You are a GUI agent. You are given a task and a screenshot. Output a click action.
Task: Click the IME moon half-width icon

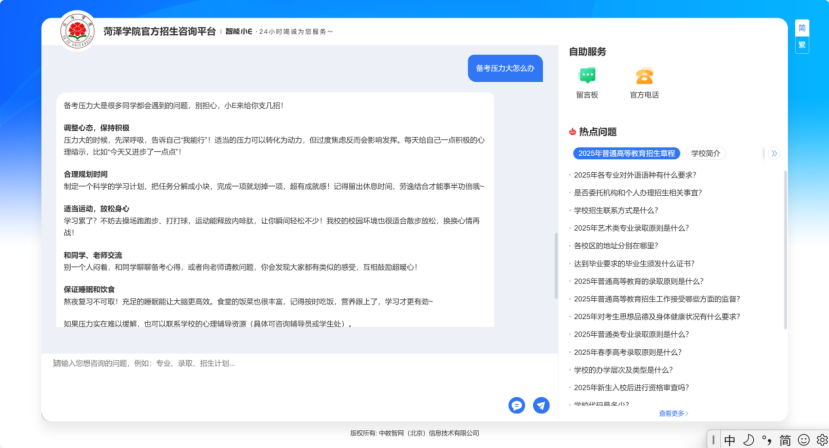pos(748,440)
